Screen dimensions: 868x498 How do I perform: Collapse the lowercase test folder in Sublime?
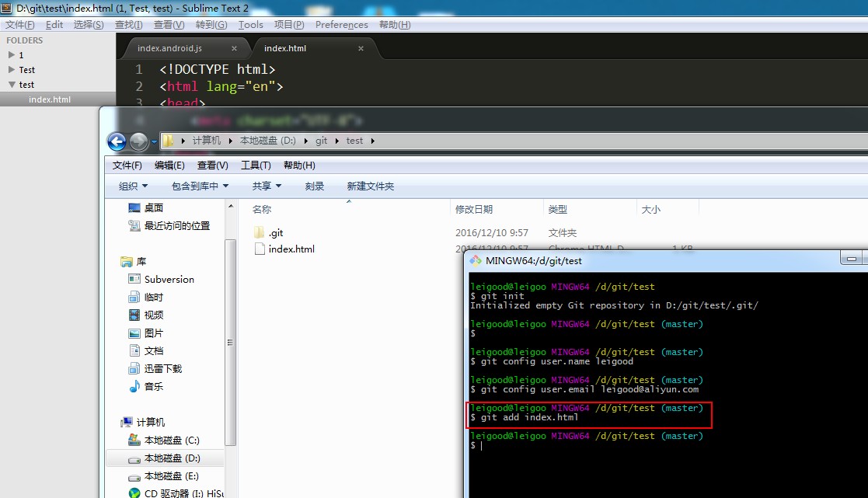tap(12, 85)
